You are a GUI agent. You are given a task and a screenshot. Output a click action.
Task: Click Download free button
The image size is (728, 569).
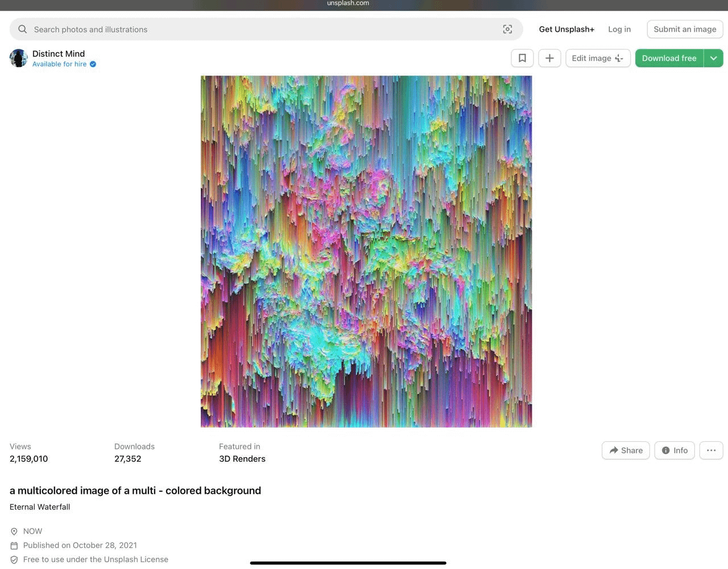[669, 58]
